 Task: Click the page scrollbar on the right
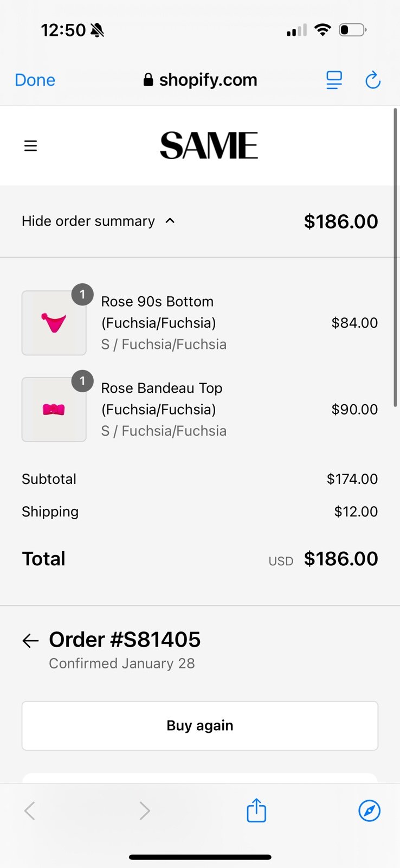click(x=396, y=258)
